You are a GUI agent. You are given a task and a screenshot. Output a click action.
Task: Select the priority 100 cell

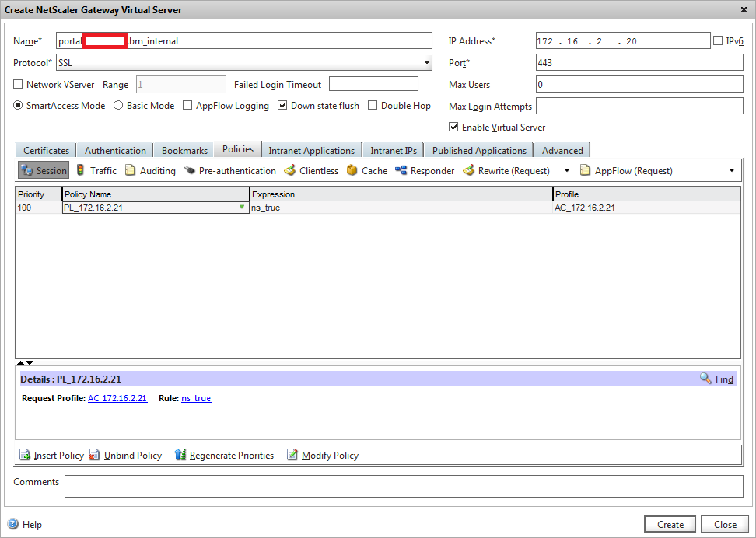[x=39, y=208]
